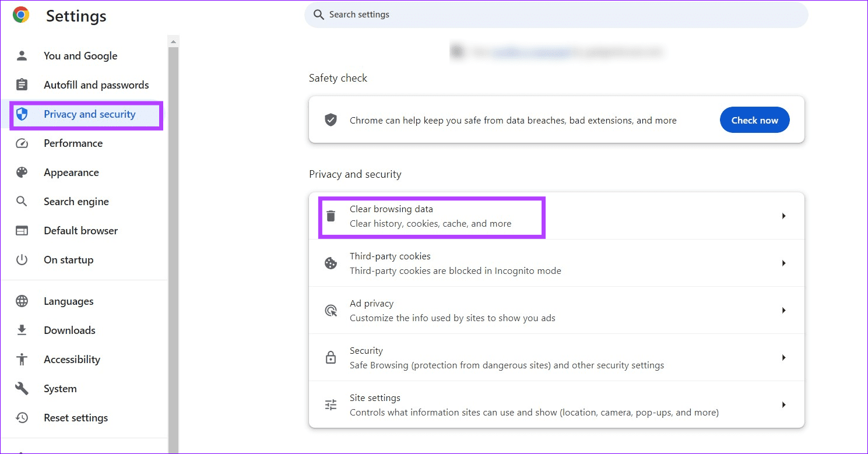Screen dimensions: 868x454
Task: Click the System wrench icon
Action: (x=22, y=388)
